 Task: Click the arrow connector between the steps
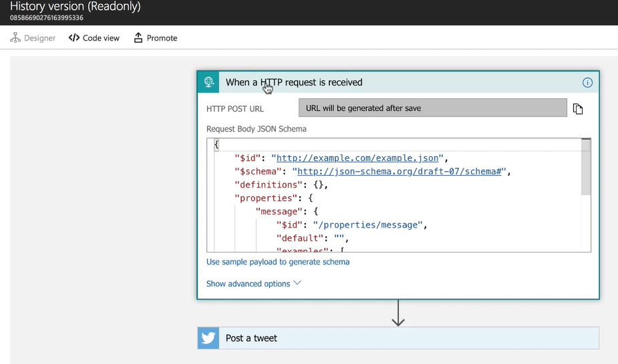pos(398,313)
